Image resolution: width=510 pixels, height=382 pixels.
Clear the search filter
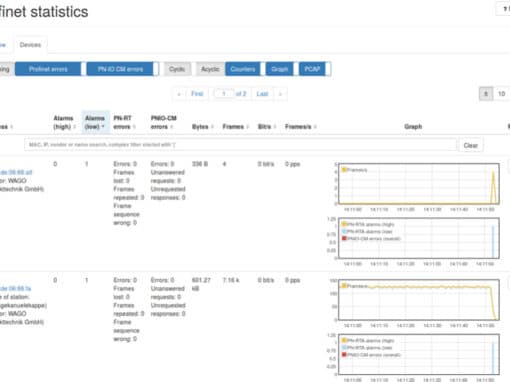coord(471,145)
